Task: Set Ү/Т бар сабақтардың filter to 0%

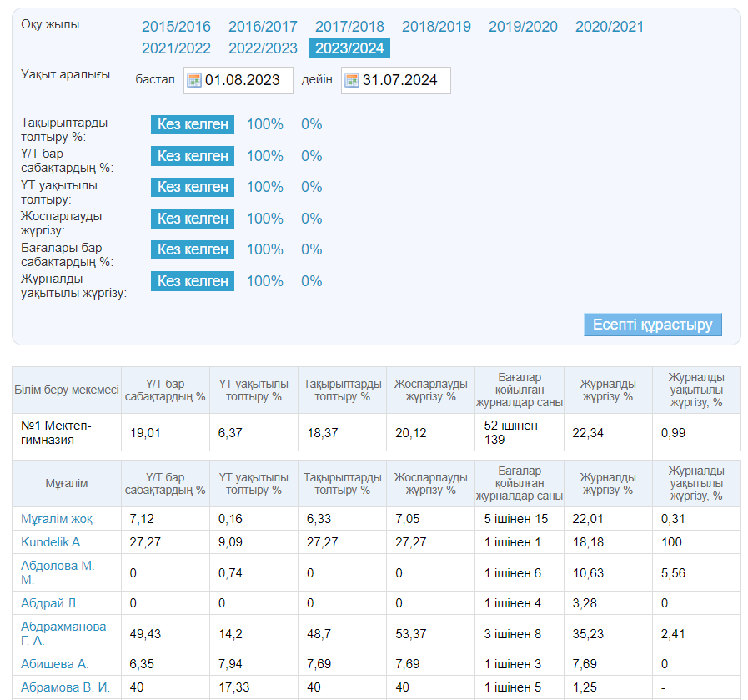Action: tap(311, 156)
